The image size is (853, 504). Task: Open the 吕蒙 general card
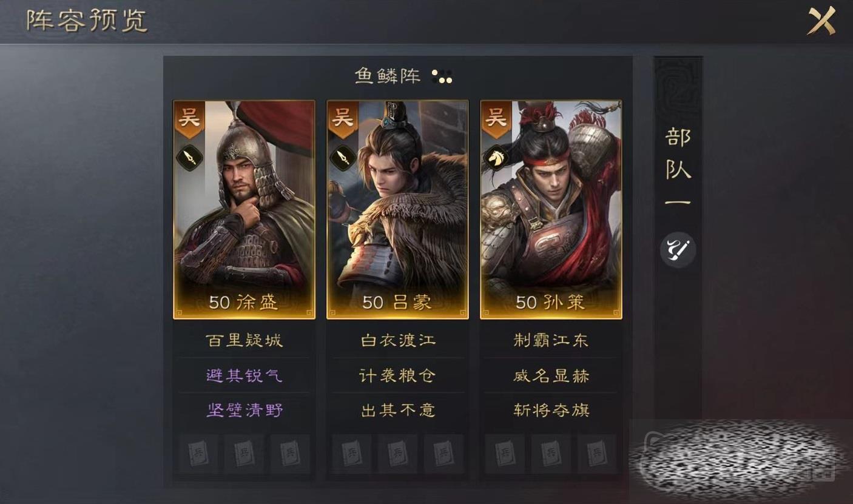(x=397, y=209)
